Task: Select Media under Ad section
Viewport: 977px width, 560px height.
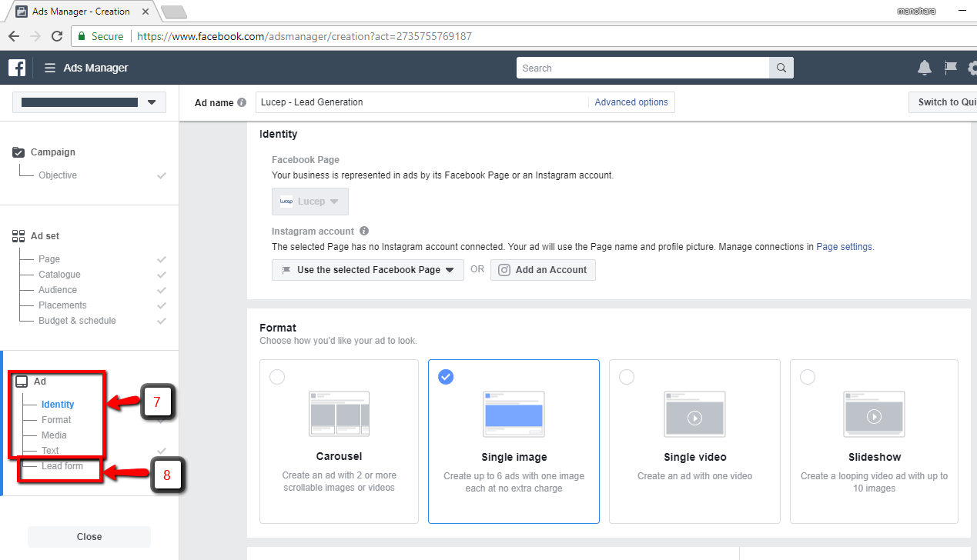Action: point(54,435)
